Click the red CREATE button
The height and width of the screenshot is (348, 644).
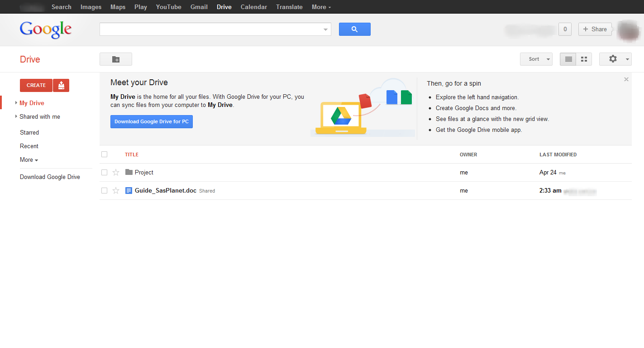(36, 85)
